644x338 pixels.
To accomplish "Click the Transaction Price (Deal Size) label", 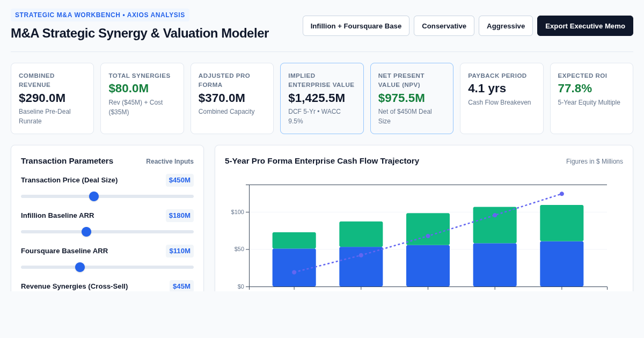I will pos(69,180).
